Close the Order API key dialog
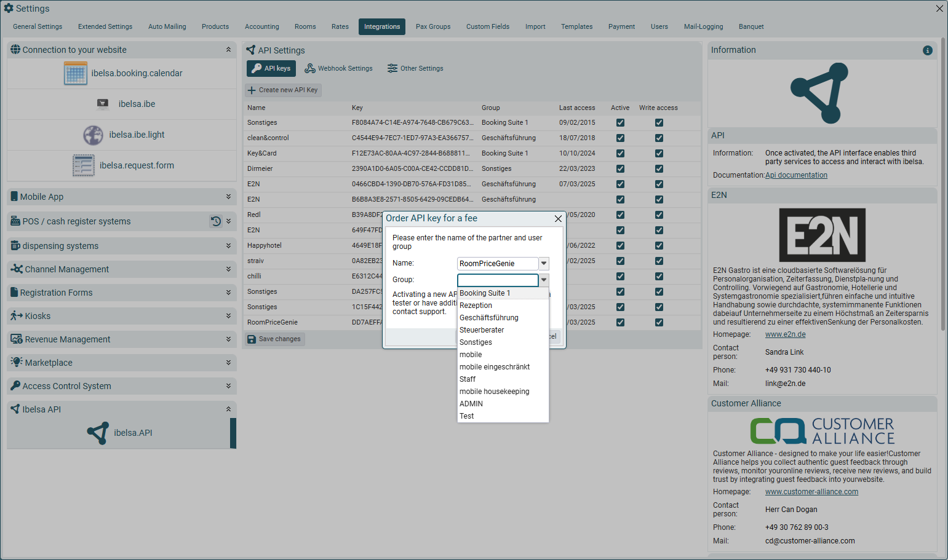Image resolution: width=948 pixels, height=560 pixels. 558,219
